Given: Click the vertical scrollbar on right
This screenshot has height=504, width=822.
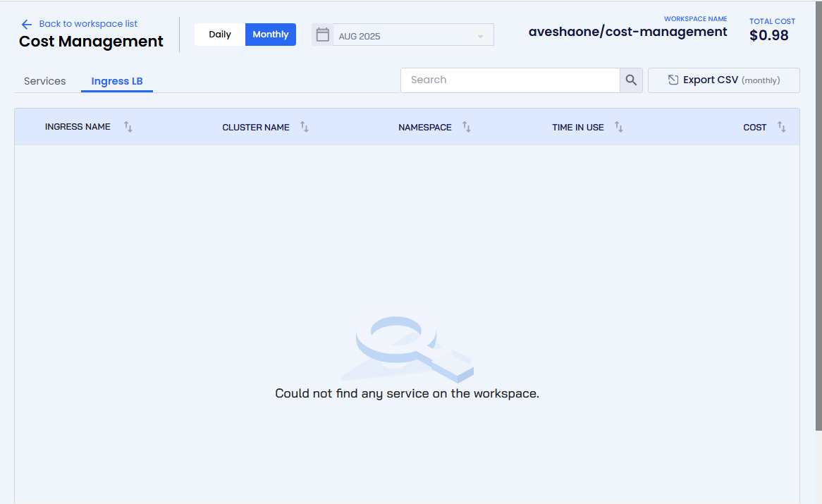Looking at the screenshot, I should pos(818,211).
